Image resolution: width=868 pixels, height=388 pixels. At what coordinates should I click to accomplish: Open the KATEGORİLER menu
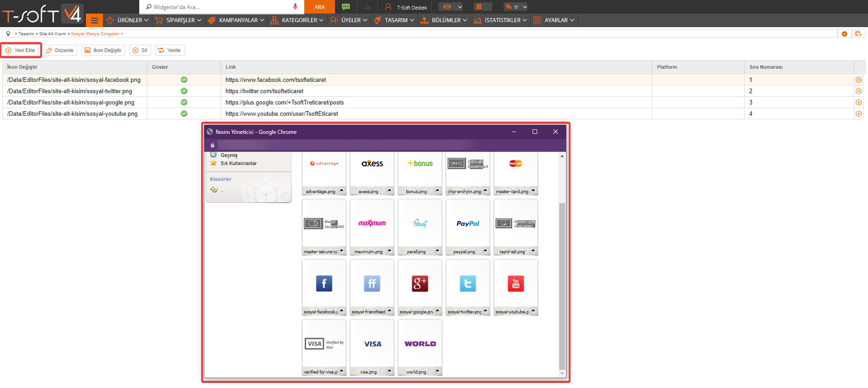(x=297, y=20)
